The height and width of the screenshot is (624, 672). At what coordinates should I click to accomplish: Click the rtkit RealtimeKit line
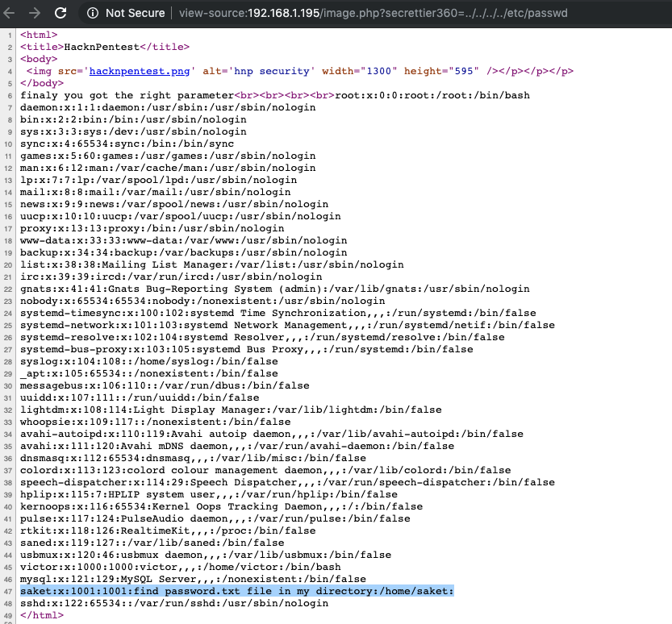[168, 530]
